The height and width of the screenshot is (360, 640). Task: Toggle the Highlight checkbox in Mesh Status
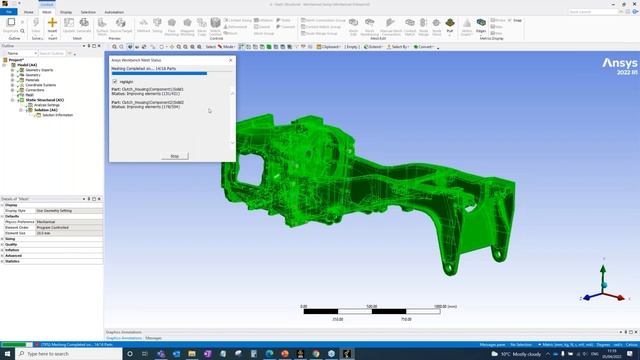[x=115, y=82]
